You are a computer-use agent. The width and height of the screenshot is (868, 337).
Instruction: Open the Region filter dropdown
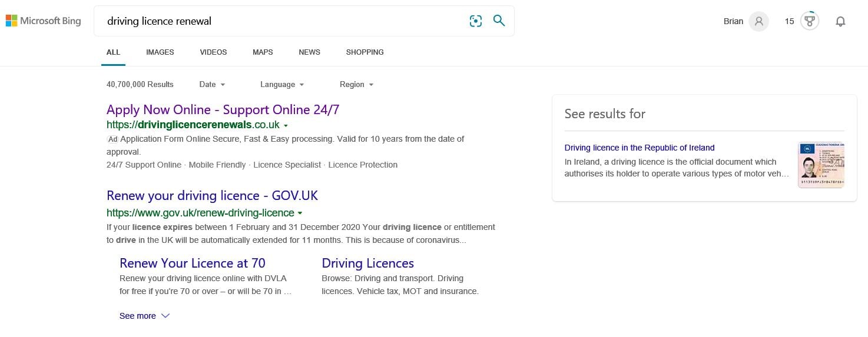coord(356,85)
